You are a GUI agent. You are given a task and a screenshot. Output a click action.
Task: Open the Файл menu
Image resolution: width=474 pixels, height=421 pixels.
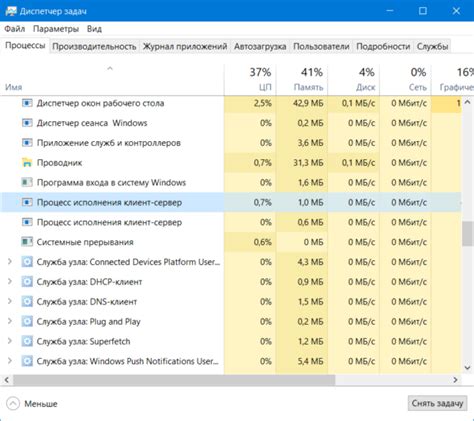point(15,29)
